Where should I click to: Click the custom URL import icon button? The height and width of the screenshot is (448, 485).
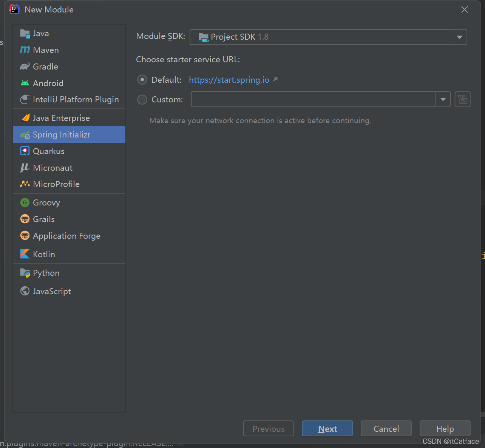(462, 99)
